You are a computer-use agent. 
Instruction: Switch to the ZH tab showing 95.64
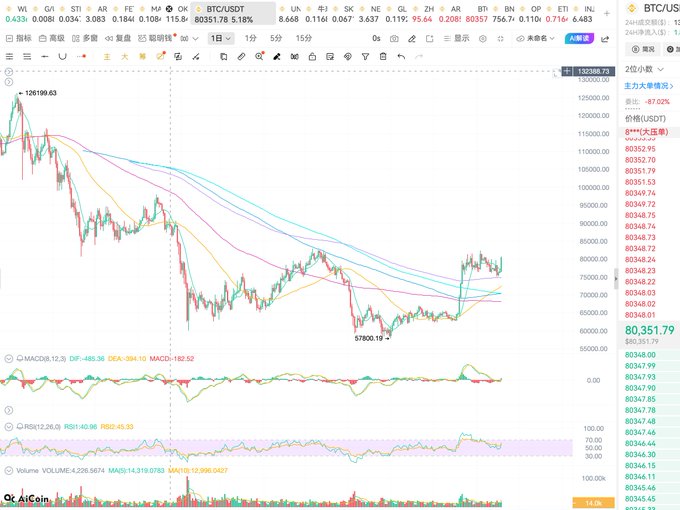422,14
